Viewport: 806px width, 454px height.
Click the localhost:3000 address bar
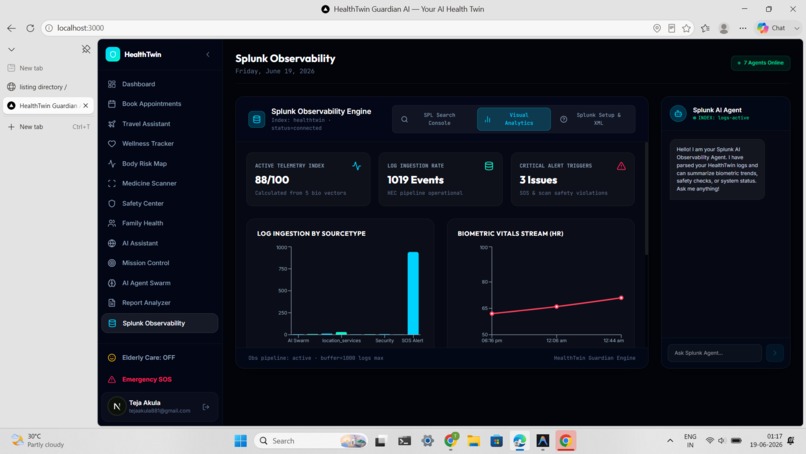pyautogui.click(x=350, y=28)
